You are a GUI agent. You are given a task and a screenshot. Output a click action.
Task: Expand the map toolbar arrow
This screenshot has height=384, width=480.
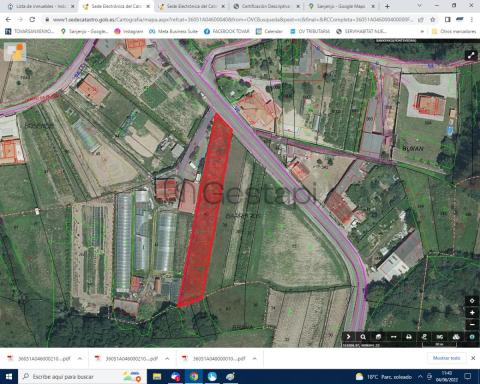click(x=348, y=337)
